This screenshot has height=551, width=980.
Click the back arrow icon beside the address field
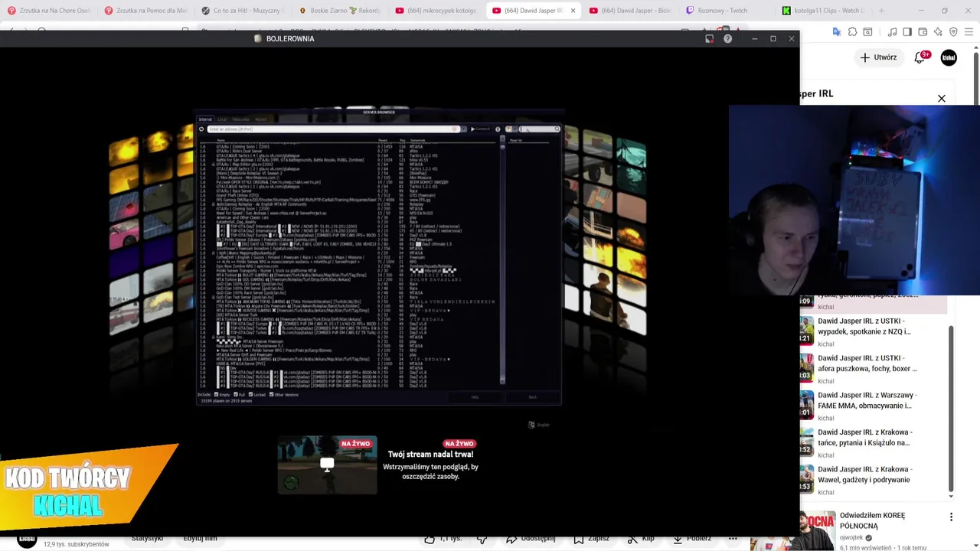pos(201,129)
